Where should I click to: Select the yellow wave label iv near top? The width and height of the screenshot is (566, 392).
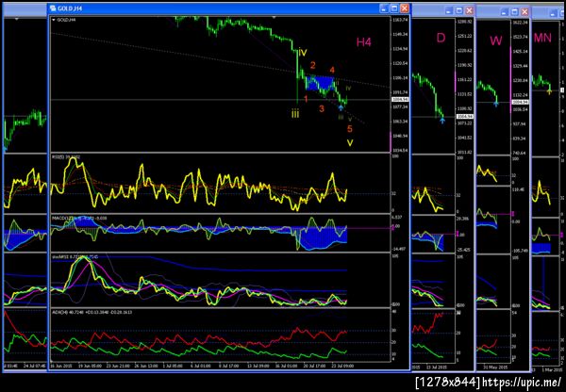coord(303,52)
